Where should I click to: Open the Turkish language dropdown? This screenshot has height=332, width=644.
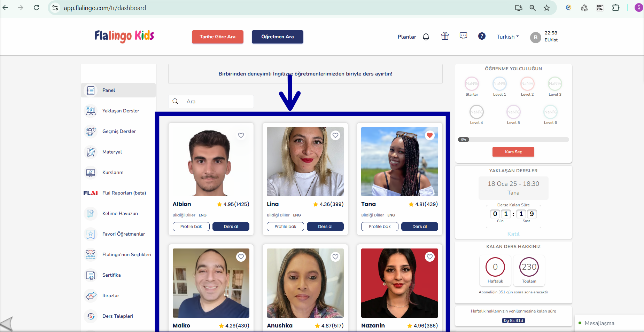click(x=507, y=37)
